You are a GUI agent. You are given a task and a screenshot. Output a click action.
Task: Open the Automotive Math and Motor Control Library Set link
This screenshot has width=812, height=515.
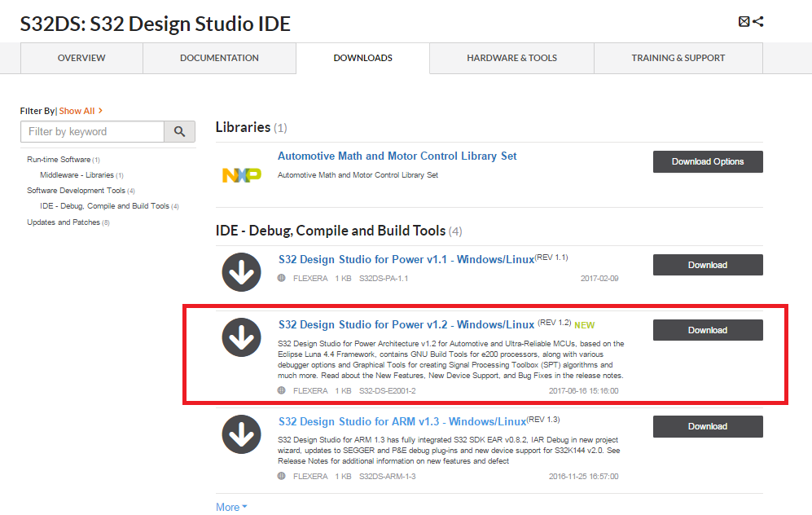click(x=397, y=156)
